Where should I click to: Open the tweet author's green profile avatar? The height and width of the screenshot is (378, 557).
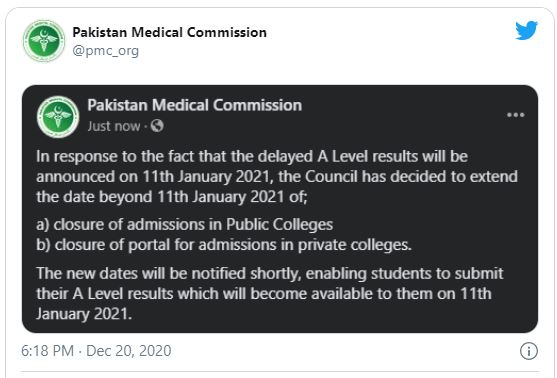coord(44,41)
